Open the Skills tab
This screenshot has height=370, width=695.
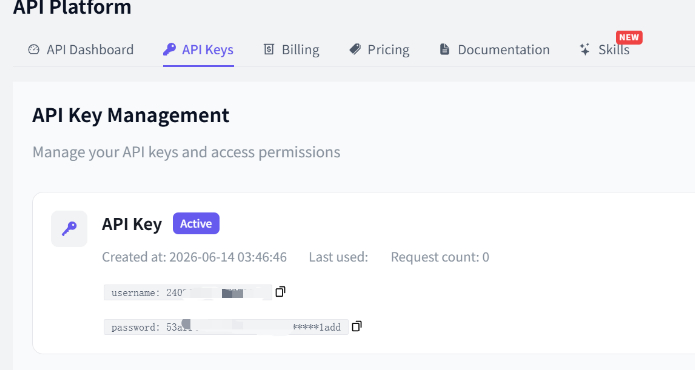click(x=605, y=50)
